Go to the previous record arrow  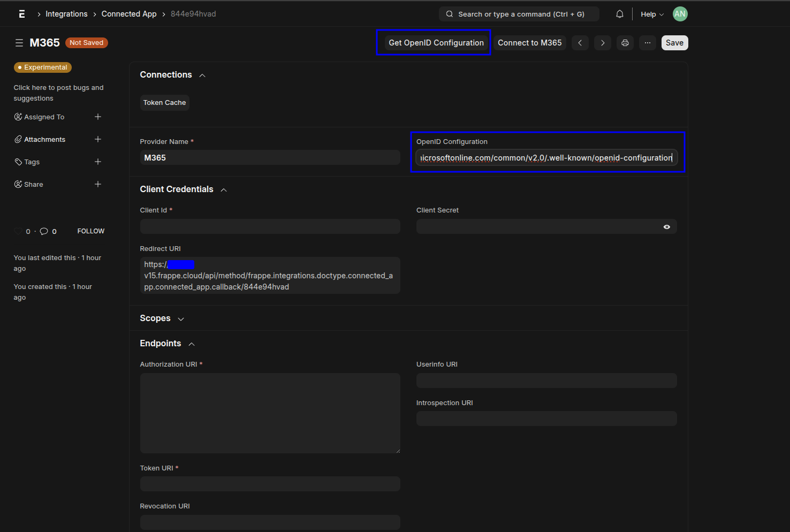point(580,43)
